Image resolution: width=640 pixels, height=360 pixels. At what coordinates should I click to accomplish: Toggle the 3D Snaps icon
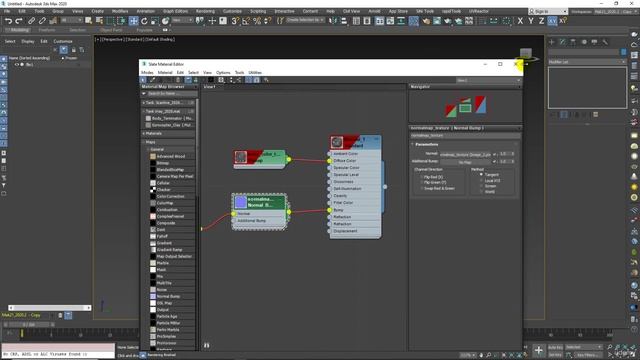pyautogui.click(x=235, y=20)
